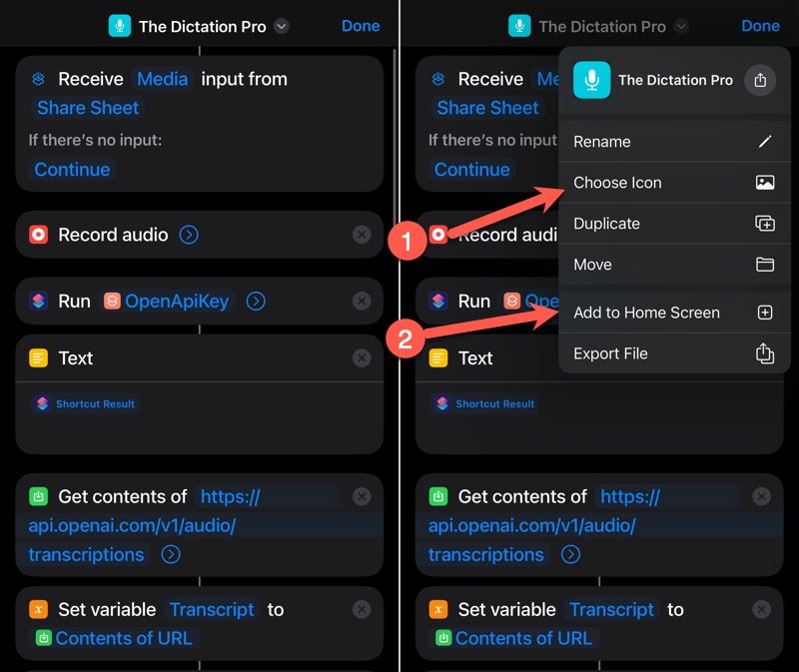The height and width of the screenshot is (672, 799).
Task: Click the Record audio action icon in left panel
Action: point(39,235)
